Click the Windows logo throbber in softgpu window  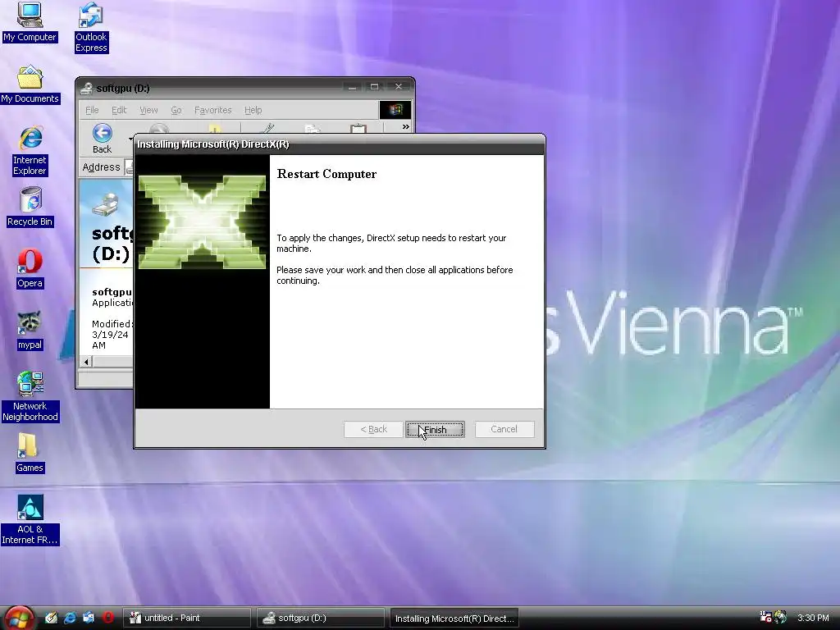click(395, 110)
